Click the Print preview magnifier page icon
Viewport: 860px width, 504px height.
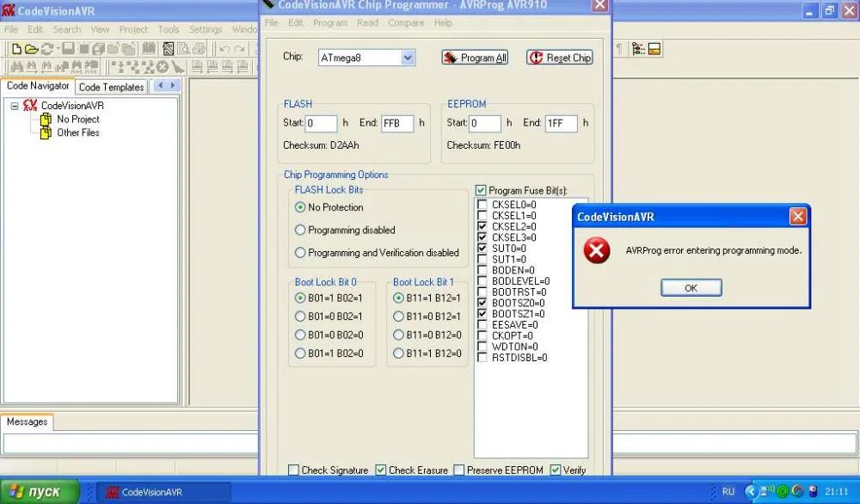[183, 49]
